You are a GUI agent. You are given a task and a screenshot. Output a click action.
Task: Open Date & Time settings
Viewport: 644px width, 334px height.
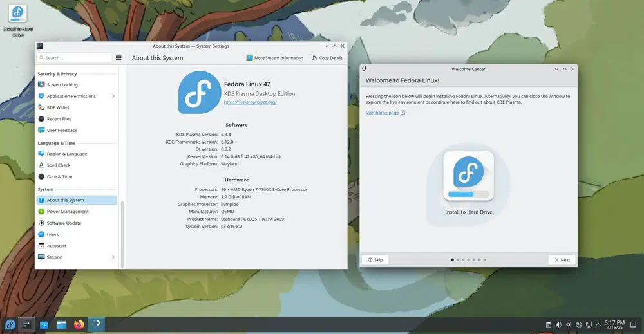pyautogui.click(x=77, y=177)
